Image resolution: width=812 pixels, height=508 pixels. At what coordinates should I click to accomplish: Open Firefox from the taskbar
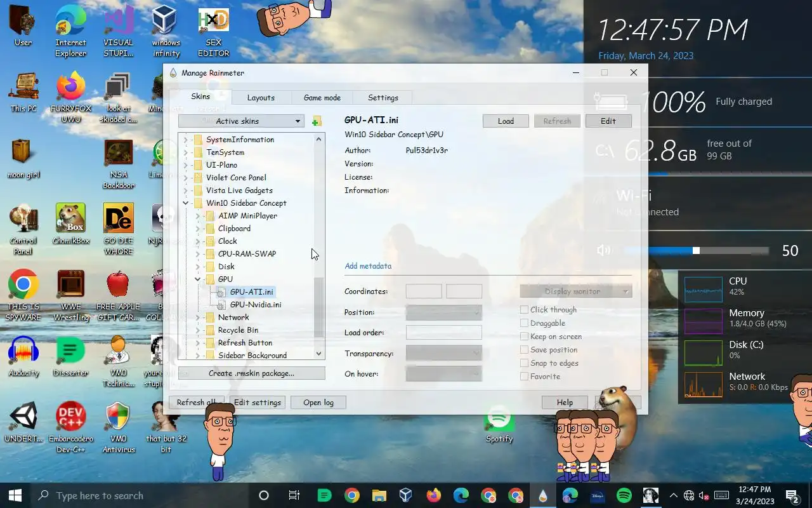(x=434, y=495)
